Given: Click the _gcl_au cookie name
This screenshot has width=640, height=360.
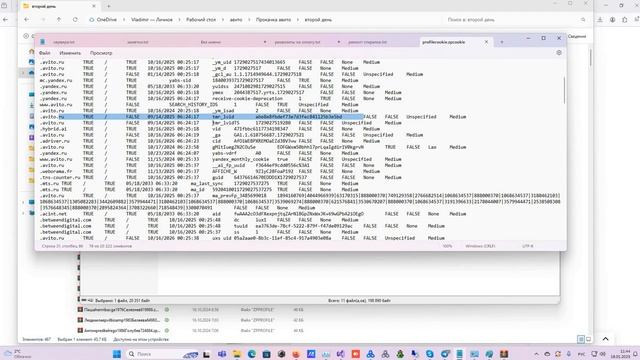Looking at the screenshot, I should click(x=223, y=74).
